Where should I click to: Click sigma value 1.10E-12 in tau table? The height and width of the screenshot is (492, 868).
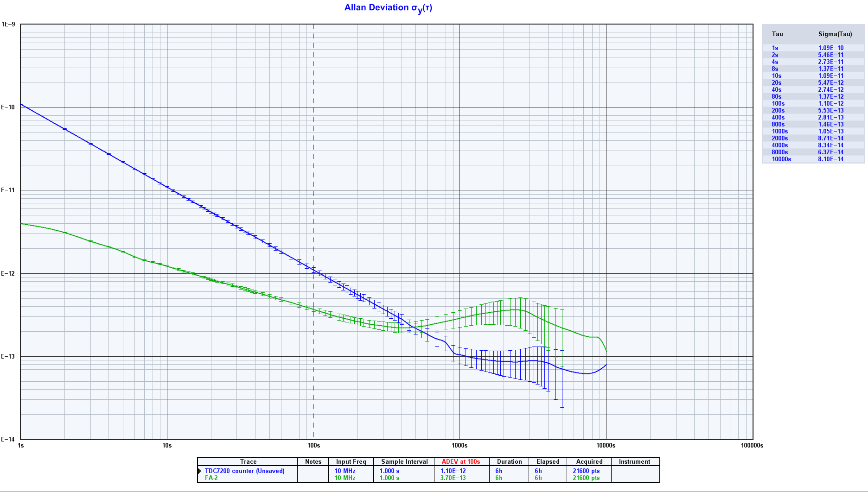point(830,103)
